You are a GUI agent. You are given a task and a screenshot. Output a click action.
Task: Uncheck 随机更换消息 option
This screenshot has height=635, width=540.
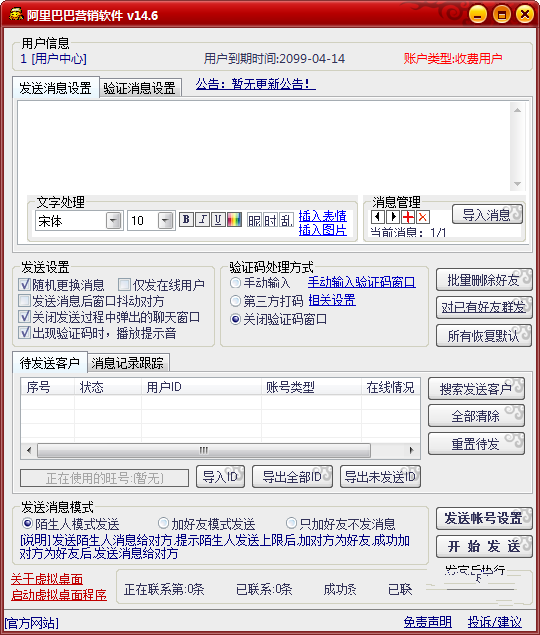tap(25, 285)
